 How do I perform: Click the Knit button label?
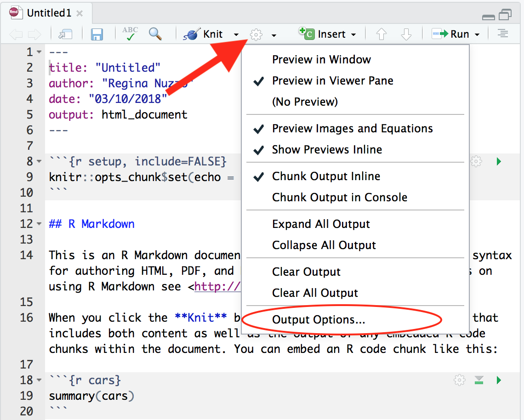pos(213,34)
